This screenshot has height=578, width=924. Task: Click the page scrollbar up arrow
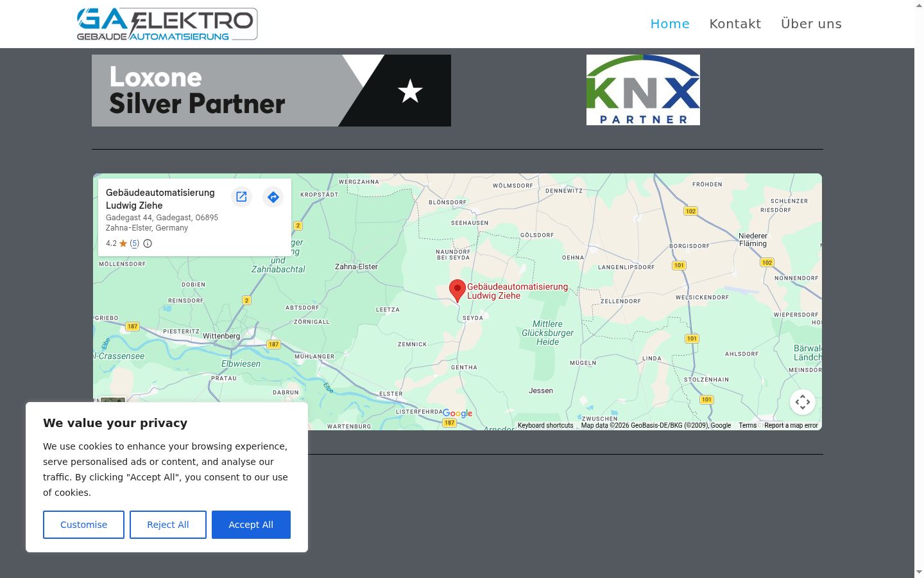point(919,5)
